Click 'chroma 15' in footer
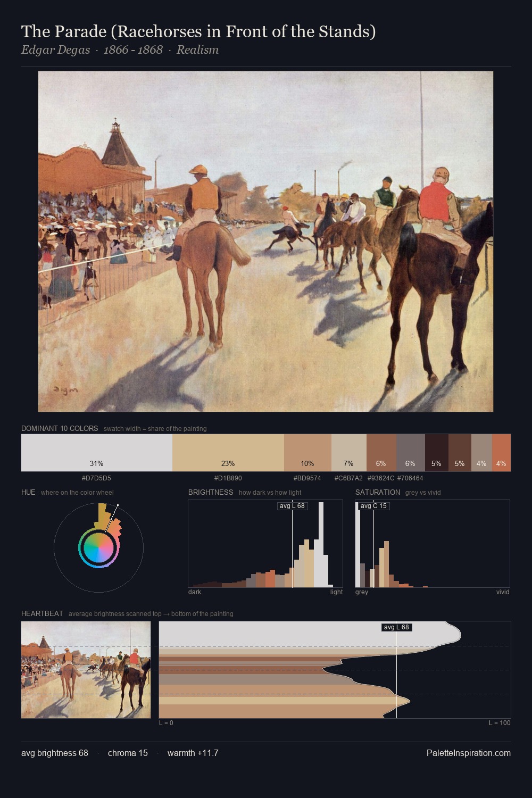 128,753
